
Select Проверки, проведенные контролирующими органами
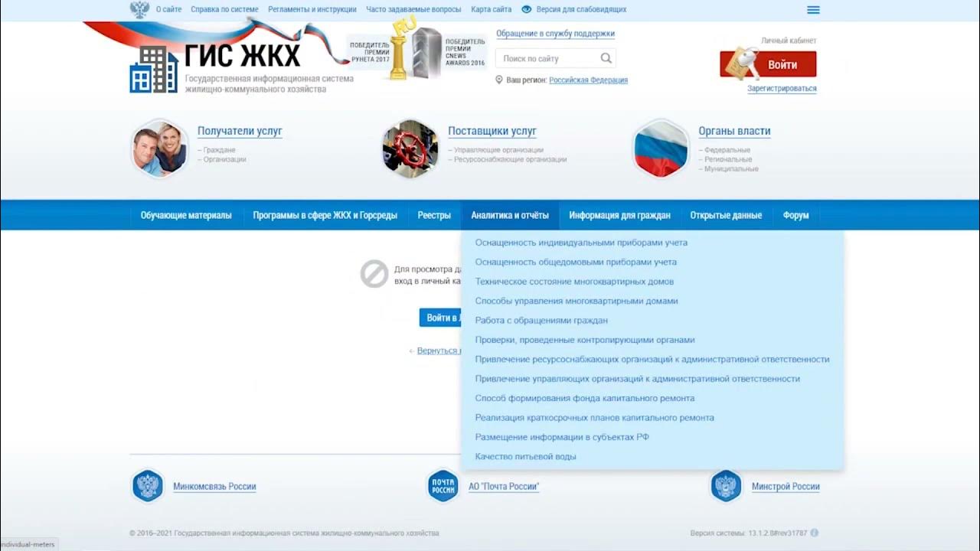pos(585,340)
